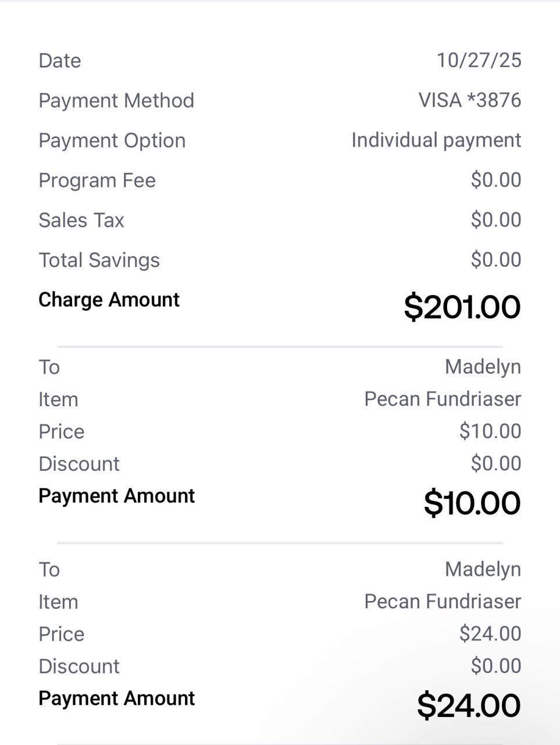Click the Payment Amount label beside $24.00

116,698
